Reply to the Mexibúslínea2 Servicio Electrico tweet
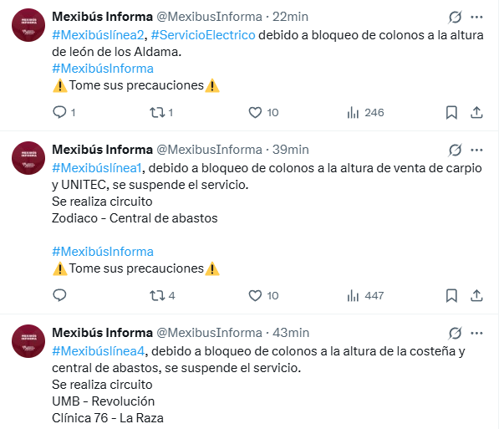The width and height of the screenshot is (504, 429). click(x=59, y=112)
